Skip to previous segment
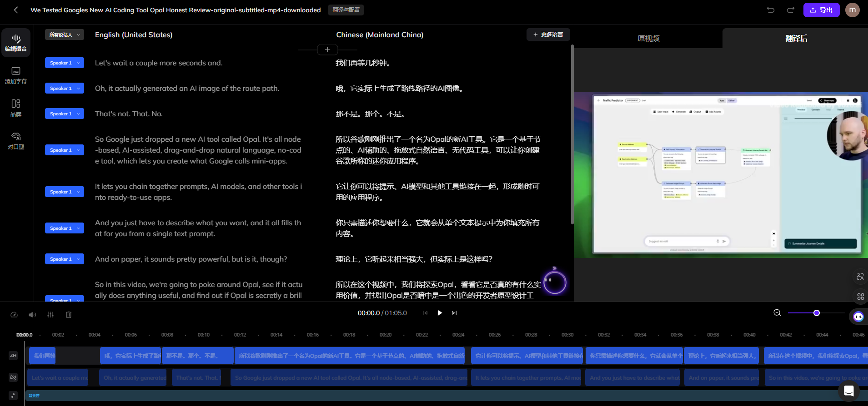The width and height of the screenshot is (868, 406). point(425,313)
